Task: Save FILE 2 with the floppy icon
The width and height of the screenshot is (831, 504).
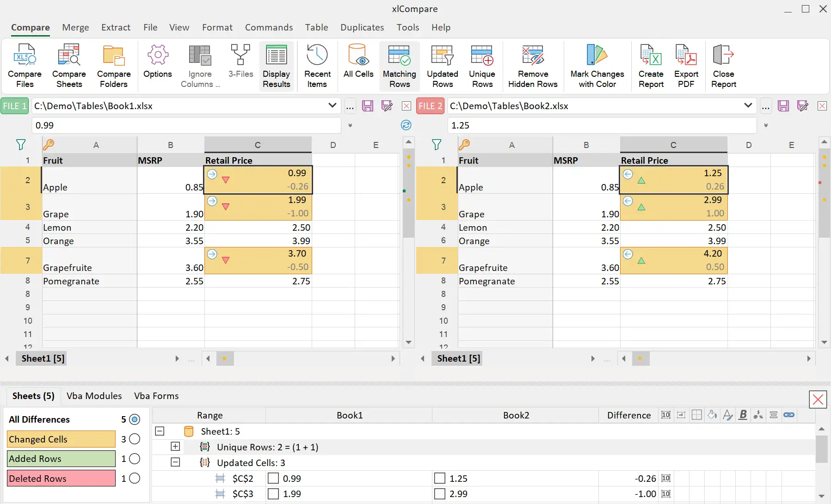Action: pos(783,106)
